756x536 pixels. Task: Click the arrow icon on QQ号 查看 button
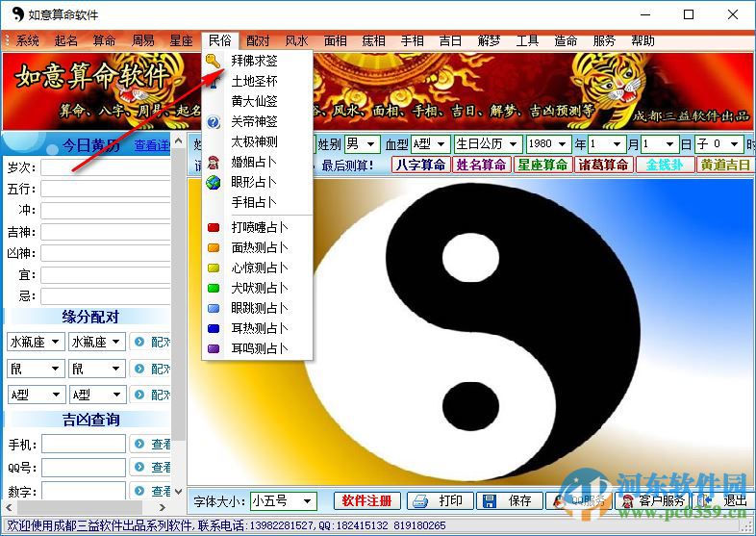(x=139, y=467)
